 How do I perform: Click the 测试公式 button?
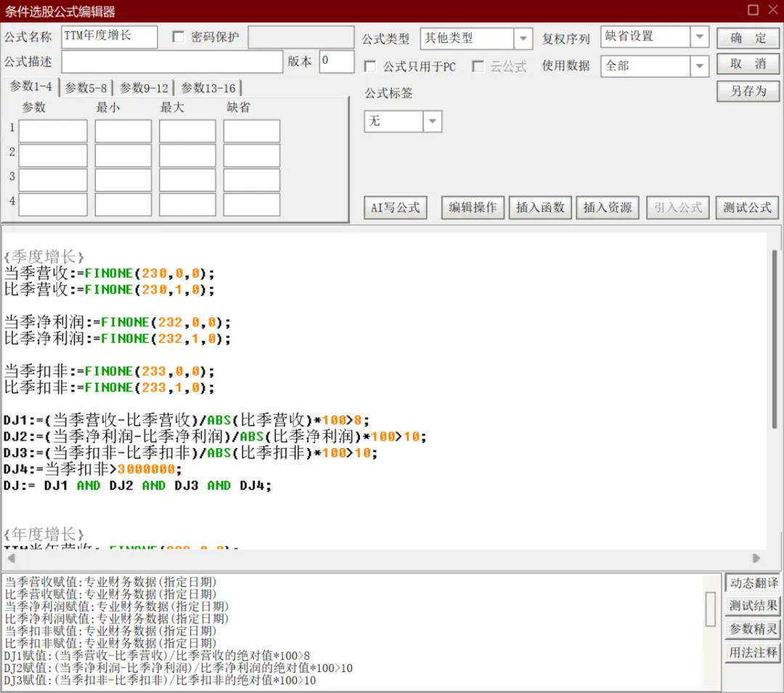(x=747, y=208)
